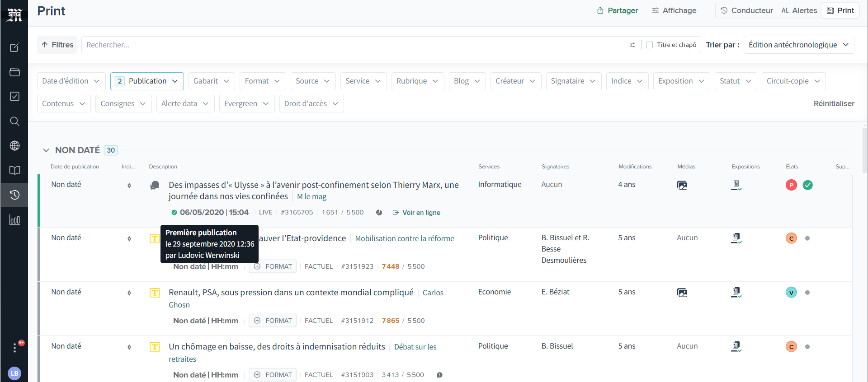Screen dimensions: 868x382
Task: Enable the Titre et chapô checkbox
Action: [x=649, y=45]
